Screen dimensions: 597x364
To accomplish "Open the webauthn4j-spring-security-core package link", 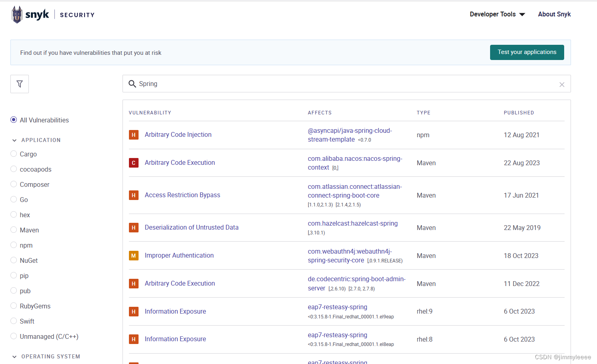I will click(x=350, y=256).
